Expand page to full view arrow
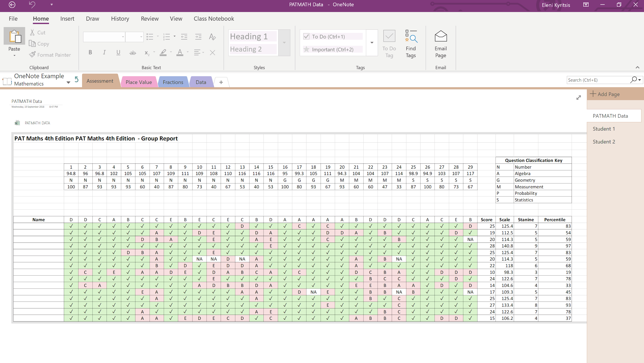644x363 pixels. coord(579,98)
